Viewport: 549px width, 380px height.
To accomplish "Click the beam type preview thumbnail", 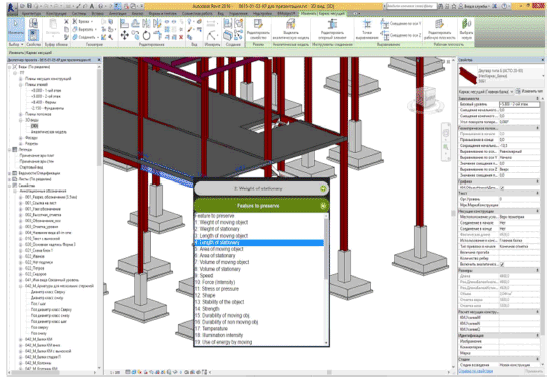I will click(468, 75).
